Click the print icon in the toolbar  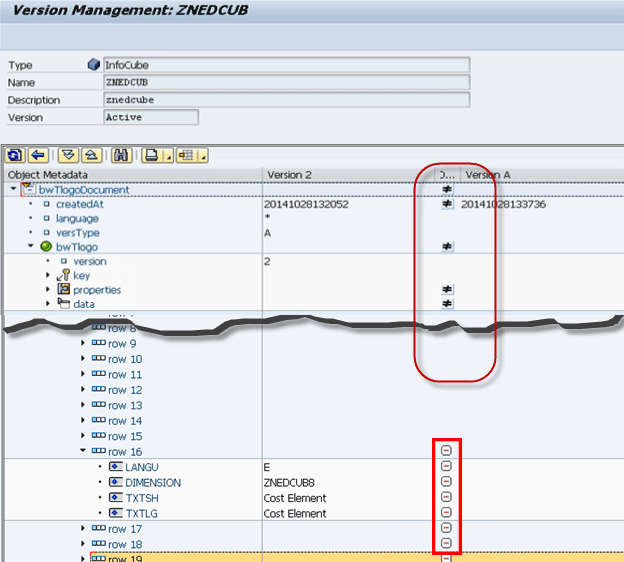pos(151,155)
